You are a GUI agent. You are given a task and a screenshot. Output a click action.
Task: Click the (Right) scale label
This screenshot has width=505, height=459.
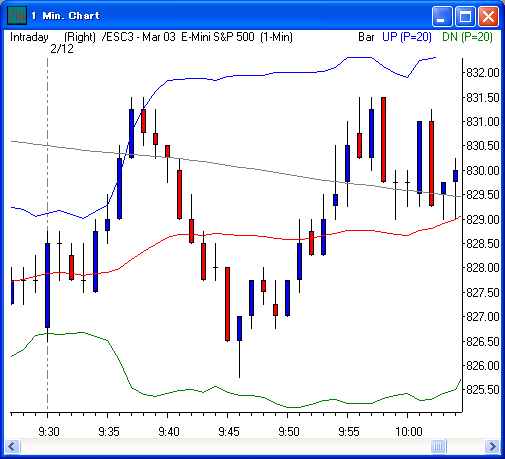point(80,37)
